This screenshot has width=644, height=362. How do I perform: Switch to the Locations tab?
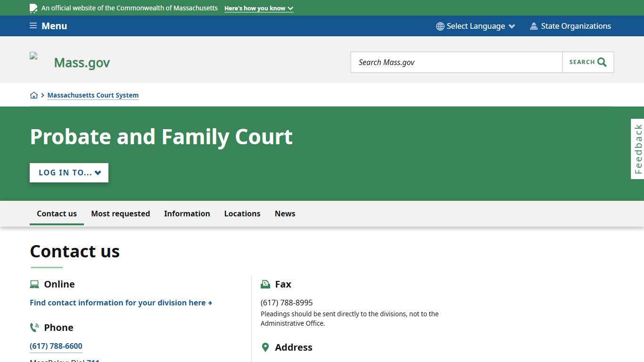pyautogui.click(x=242, y=214)
